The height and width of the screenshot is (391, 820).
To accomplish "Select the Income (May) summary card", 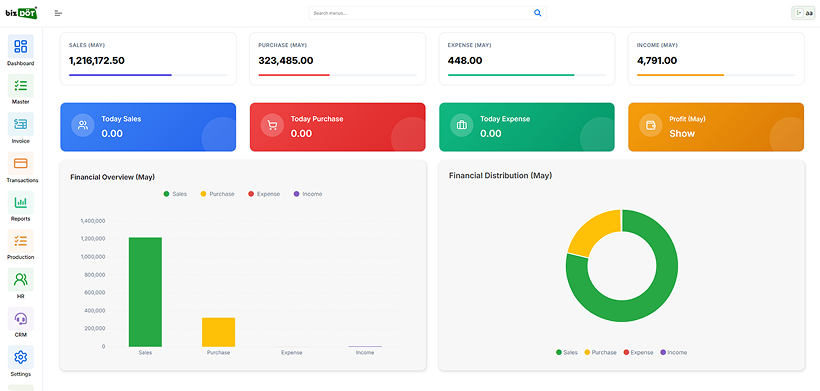I will click(716, 59).
